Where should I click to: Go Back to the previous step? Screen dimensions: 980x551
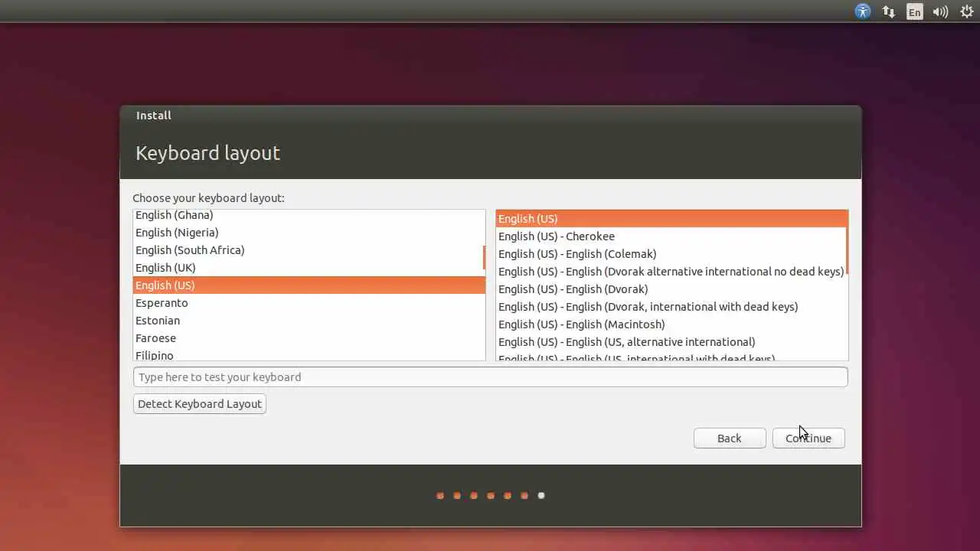coord(730,438)
